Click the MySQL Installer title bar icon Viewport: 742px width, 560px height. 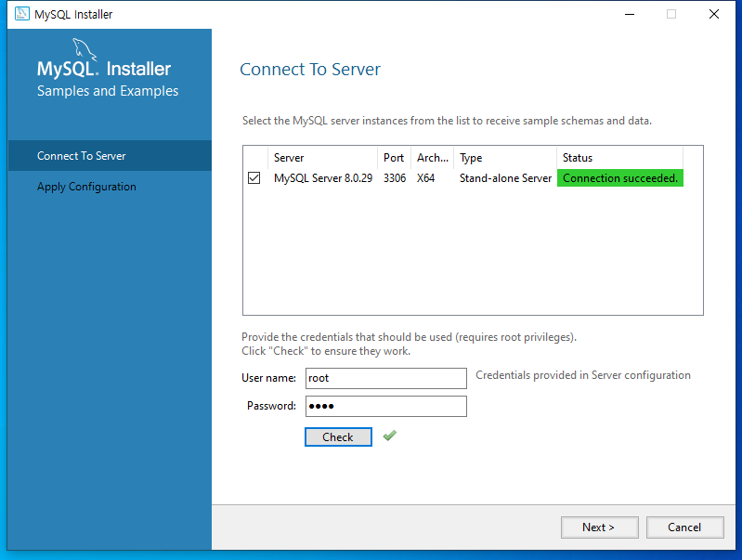[x=21, y=14]
